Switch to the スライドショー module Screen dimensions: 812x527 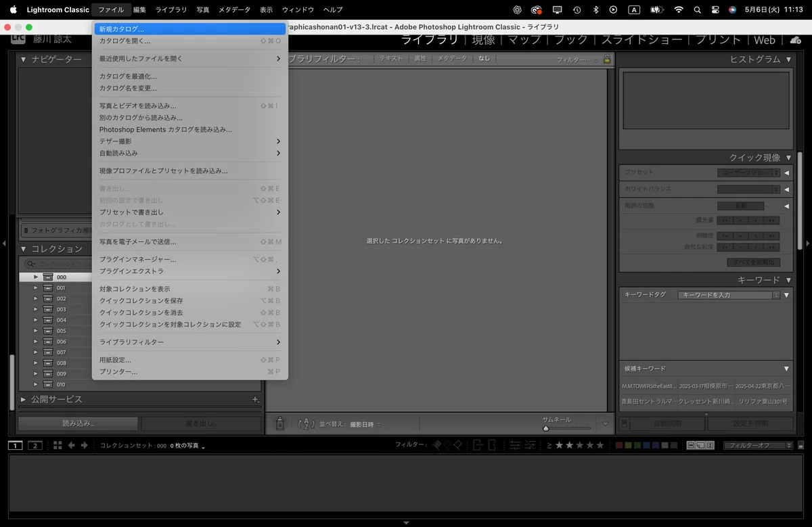(642, 40)
